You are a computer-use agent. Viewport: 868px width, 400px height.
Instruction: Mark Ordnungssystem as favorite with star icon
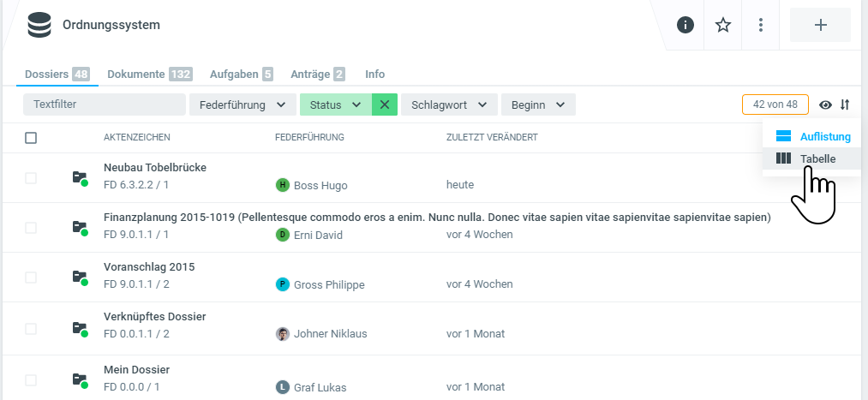(x=723, y=25)
